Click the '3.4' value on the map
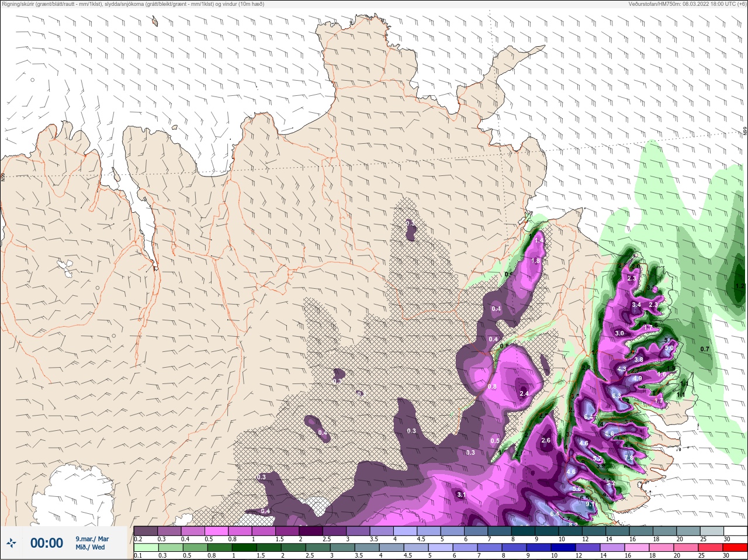 tap(636, 305)
